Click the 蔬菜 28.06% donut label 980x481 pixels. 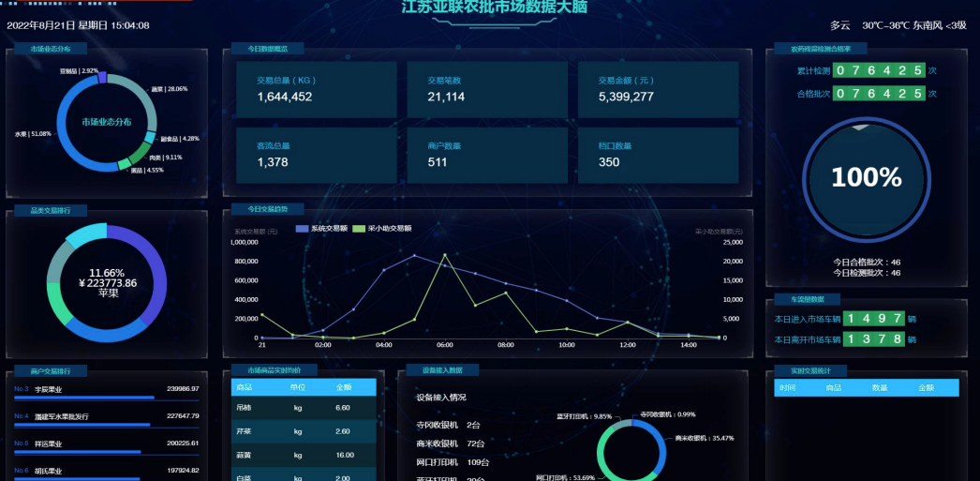(170, 89)
